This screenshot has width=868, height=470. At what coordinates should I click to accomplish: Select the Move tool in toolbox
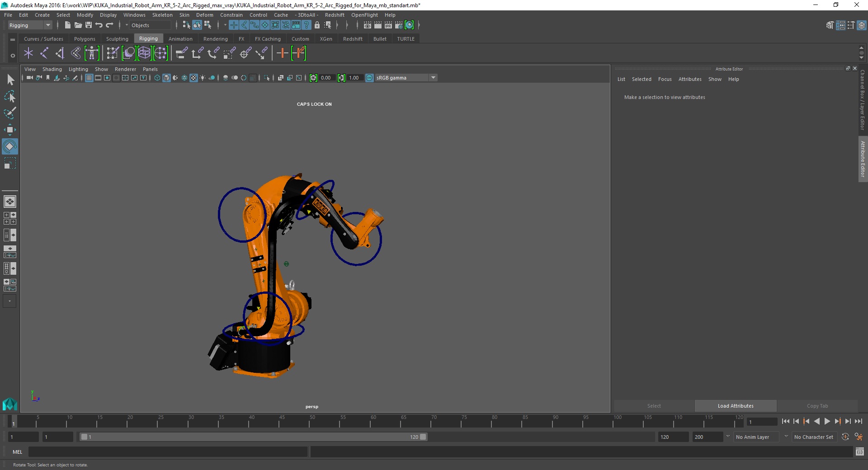(10, 130)
